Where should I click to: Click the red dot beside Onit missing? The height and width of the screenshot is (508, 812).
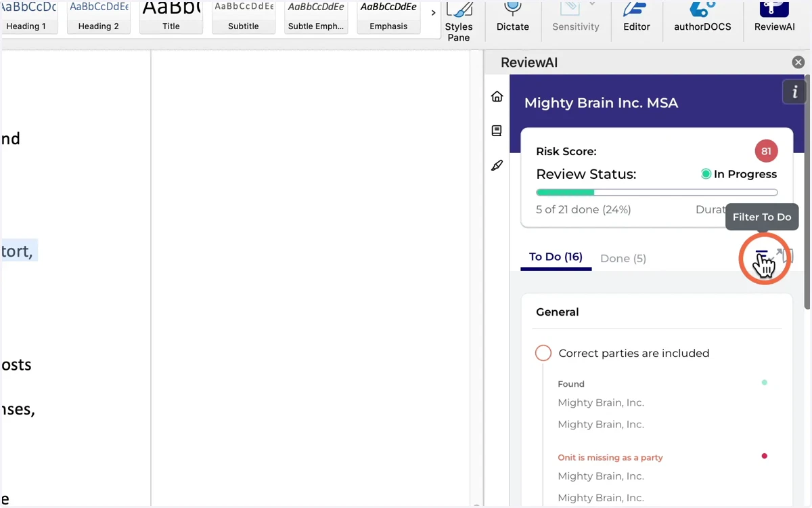click(x=765, y=456)
